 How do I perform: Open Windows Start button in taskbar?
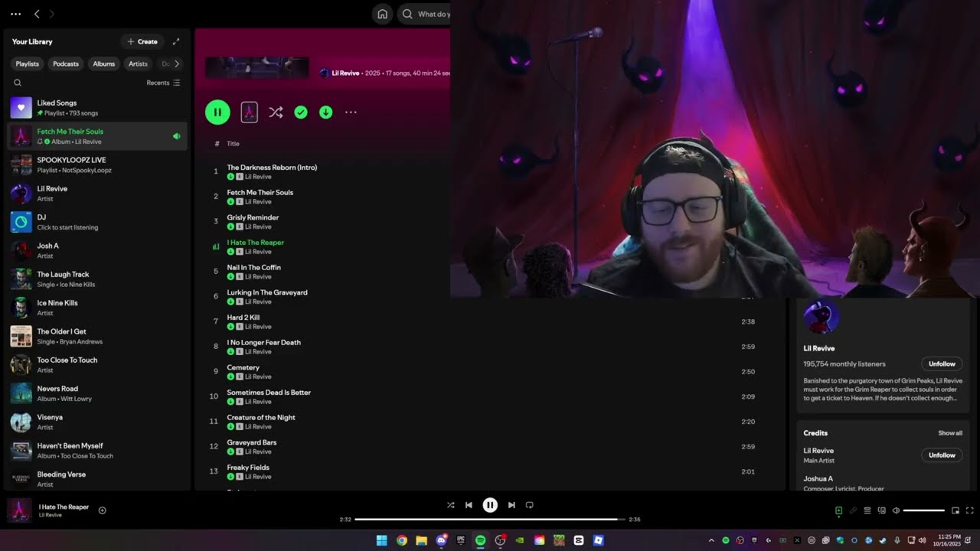(381, 540)
